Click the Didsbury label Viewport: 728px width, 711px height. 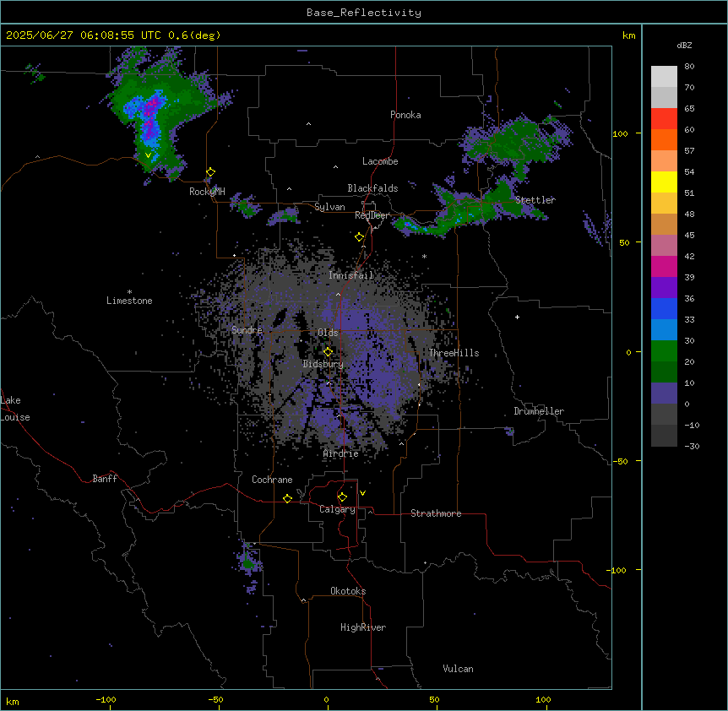point(323,364)
